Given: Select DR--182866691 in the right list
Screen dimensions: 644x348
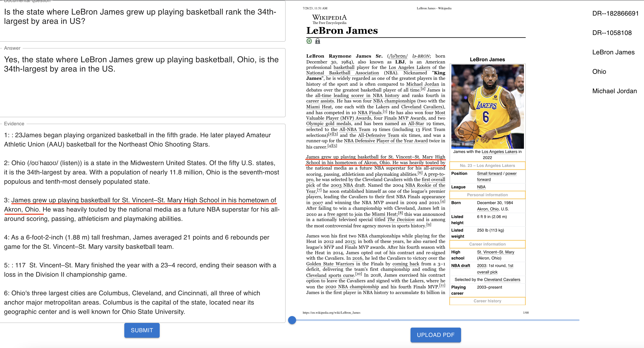Looking at the screenshot, I should [615, 13].
